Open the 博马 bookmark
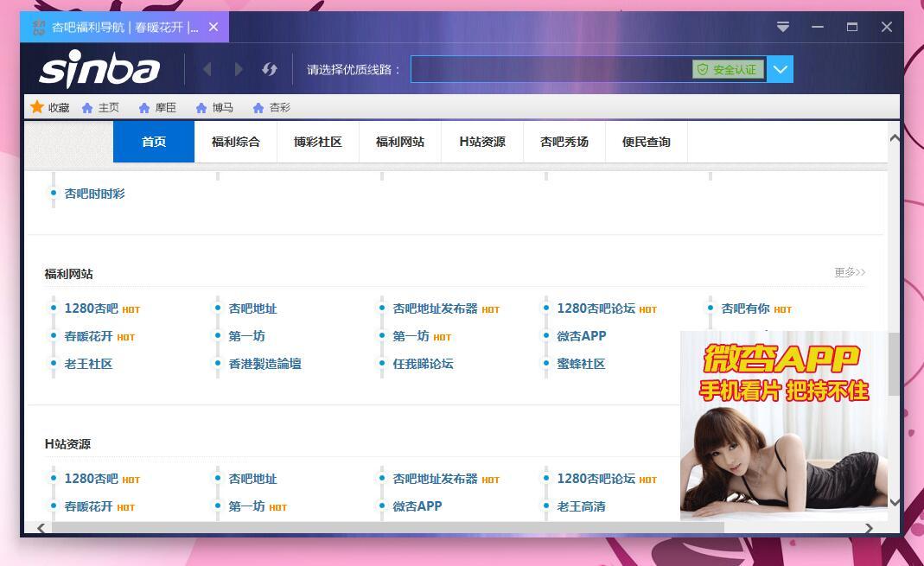 point(214,108)
